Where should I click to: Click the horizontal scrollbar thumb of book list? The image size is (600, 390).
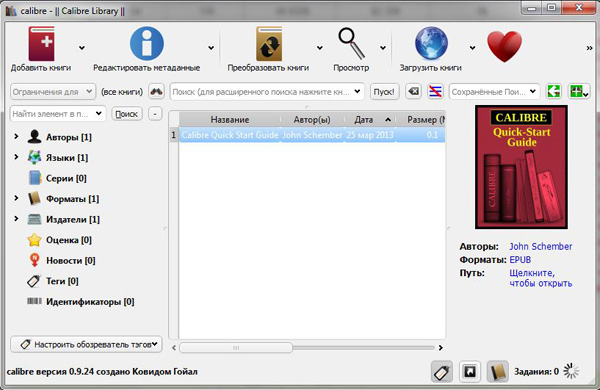pyautogui.click(x=236, y=348)
